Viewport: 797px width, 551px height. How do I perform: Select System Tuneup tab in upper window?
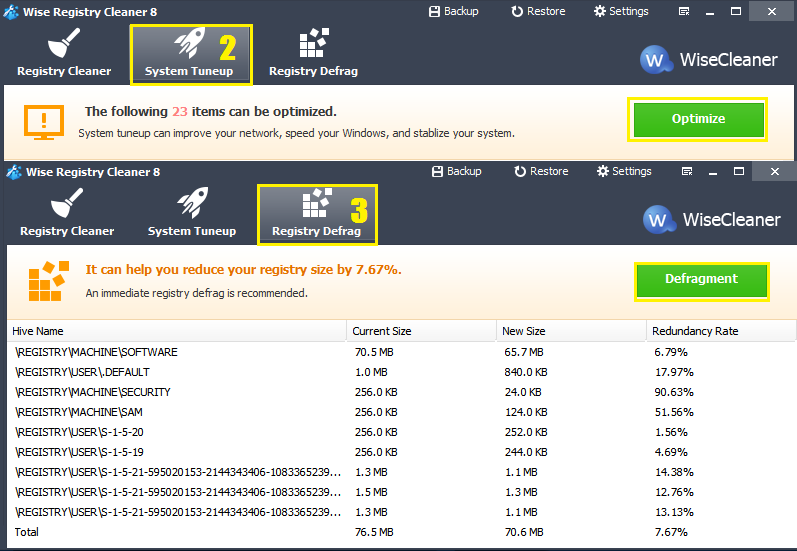pos(191,54)
